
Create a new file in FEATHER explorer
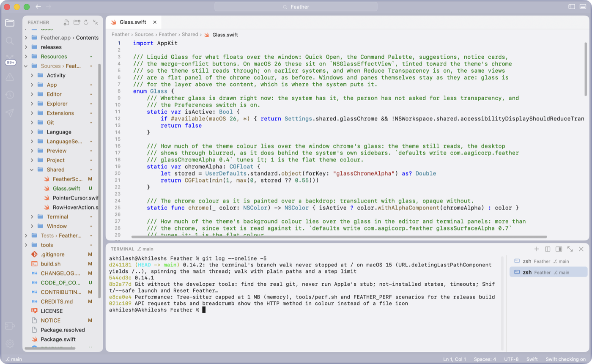[x=66, y=22]
